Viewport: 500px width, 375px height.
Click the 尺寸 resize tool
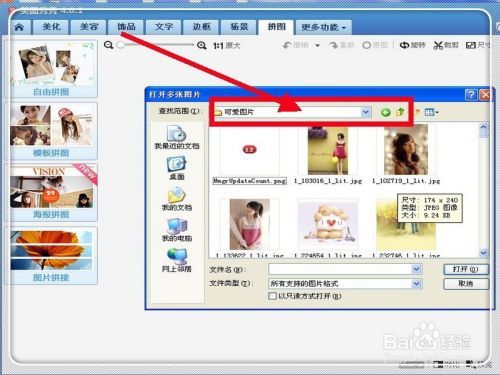(x=478, y=45)
